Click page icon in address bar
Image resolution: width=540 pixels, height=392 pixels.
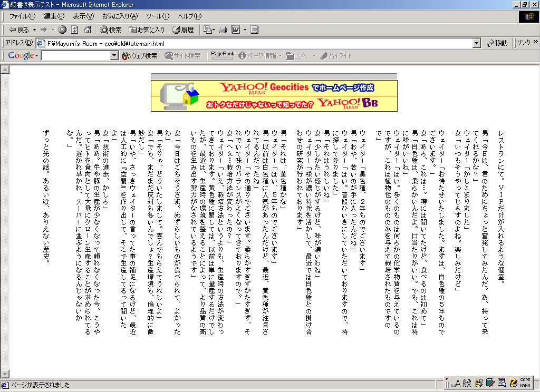pyautogui.click(x=41, y=43)
